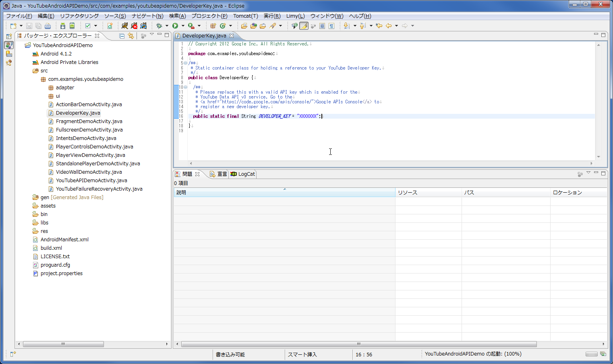Click the Next Annotation down-arrow icon

[x=346, y=26]
